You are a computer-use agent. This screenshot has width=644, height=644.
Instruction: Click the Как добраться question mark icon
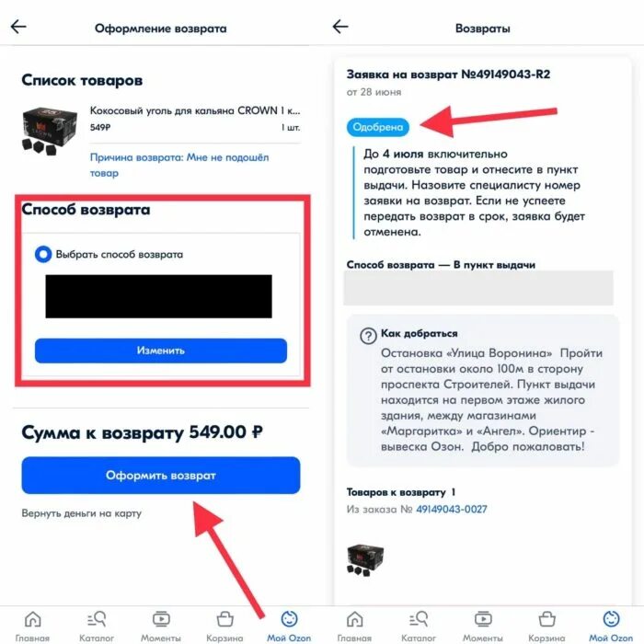coord(368,336)
